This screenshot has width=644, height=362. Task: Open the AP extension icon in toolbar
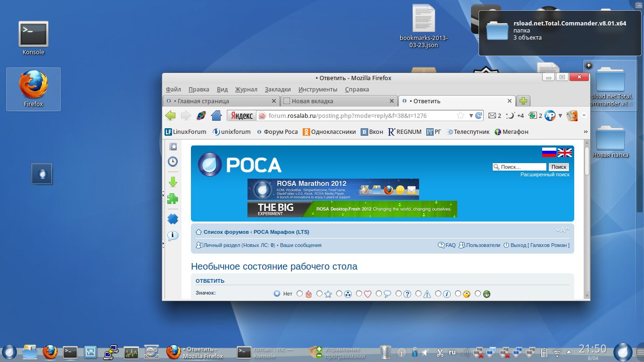[550, 115]
